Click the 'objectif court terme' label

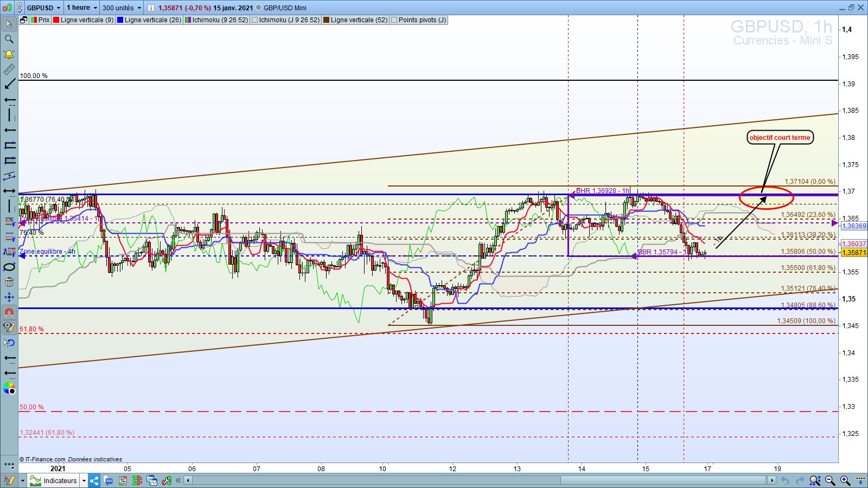(x=780, y=137)
